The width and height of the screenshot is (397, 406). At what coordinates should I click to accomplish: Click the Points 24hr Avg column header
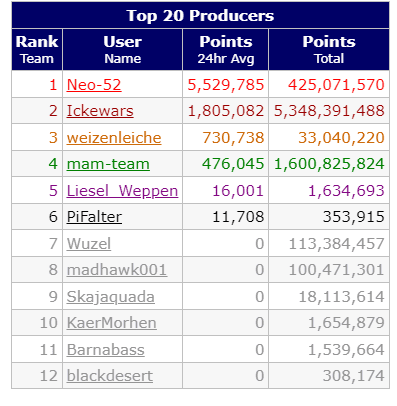[226, 50]
